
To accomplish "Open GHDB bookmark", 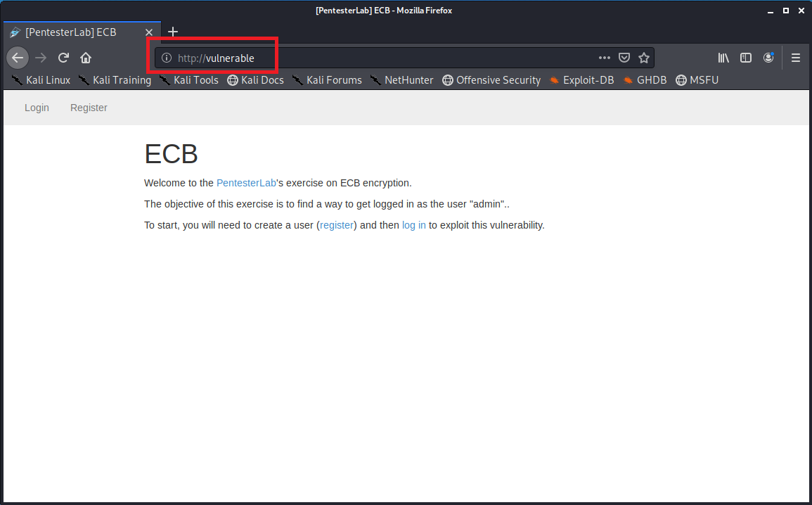I will (x=645, y=80).
